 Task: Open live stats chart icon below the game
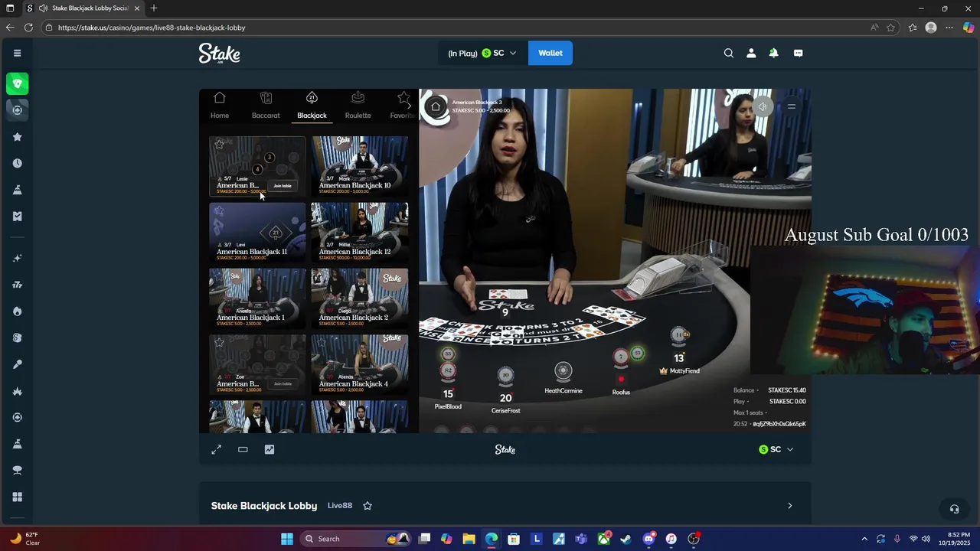pos(269,449)
